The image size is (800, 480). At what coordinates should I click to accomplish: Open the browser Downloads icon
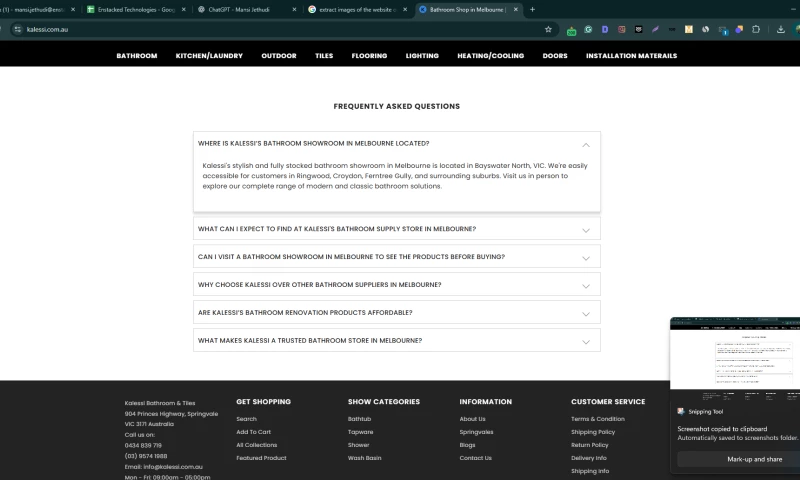coord(781,29)
